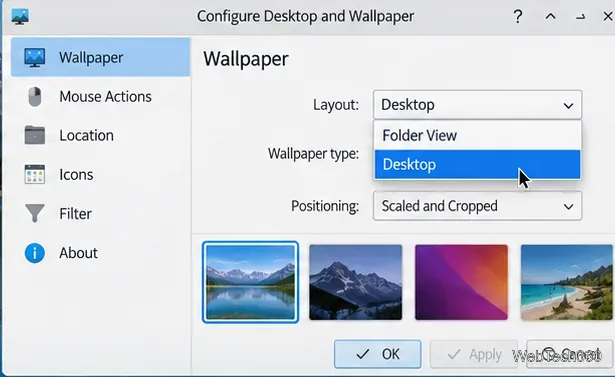Choose the purple orange gradient wallpaper
The width and height of the screenshot is (615, 377).
(461, 282)
